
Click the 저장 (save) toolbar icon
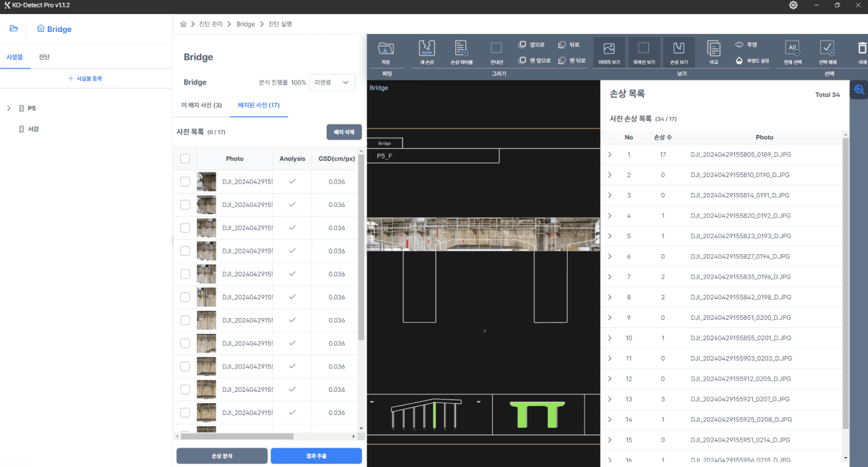click(385, 50)
